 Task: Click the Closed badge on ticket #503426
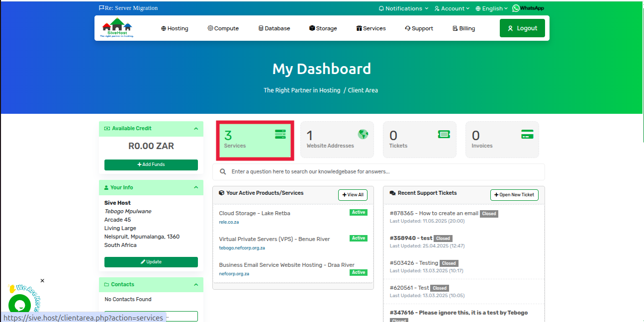click(449, 263)
